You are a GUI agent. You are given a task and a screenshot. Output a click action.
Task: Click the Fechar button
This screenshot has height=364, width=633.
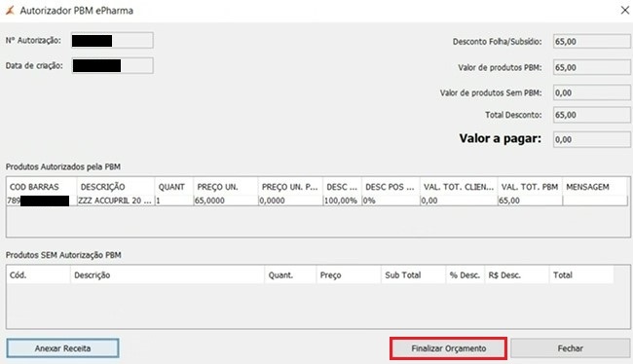coord(570,348)
